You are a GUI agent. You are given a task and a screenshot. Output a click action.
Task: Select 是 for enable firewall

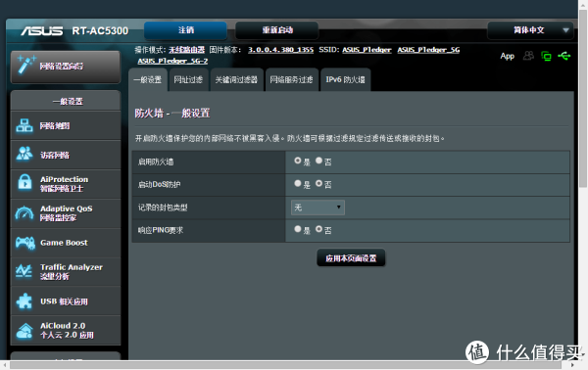[298, 161]
